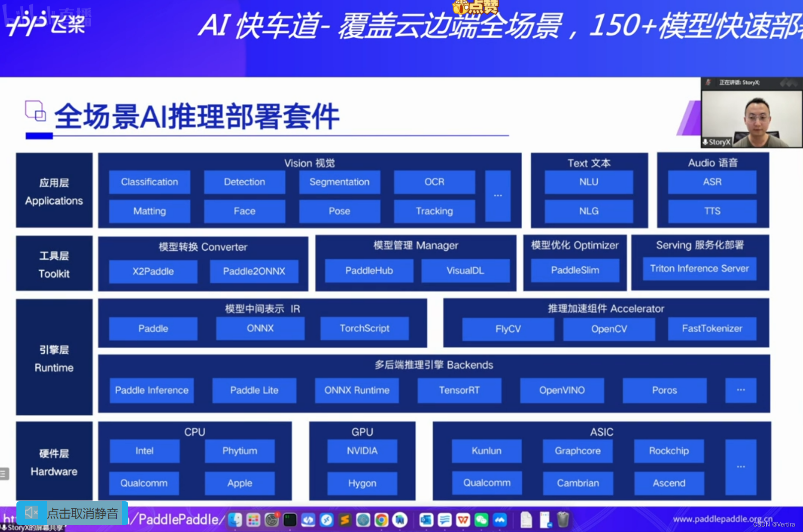This screenshot has height=532, width=803.
Task: Launch Android Studio from the Dock
Action: coord(400,520)
